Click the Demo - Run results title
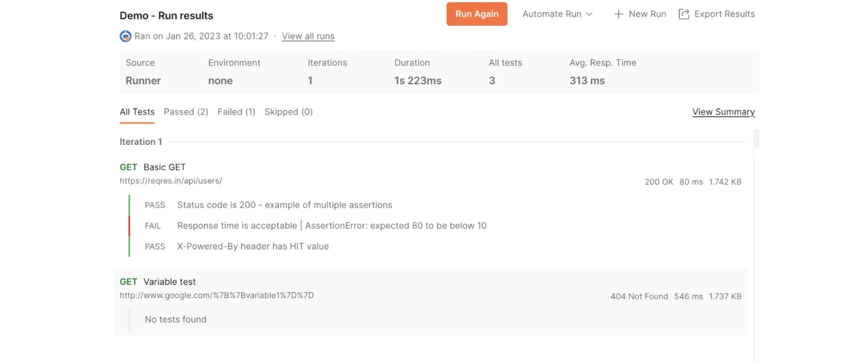 click(x=166, y=16)
